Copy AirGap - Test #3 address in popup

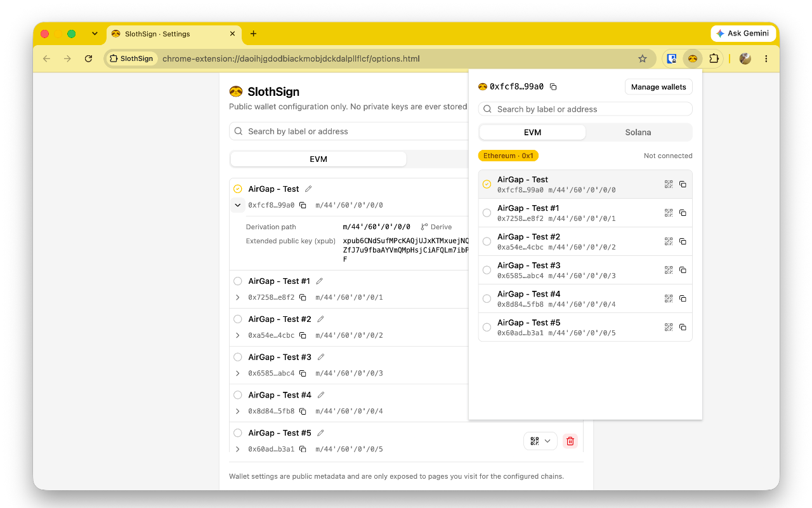pyautogui.click(x=683, y=270)
